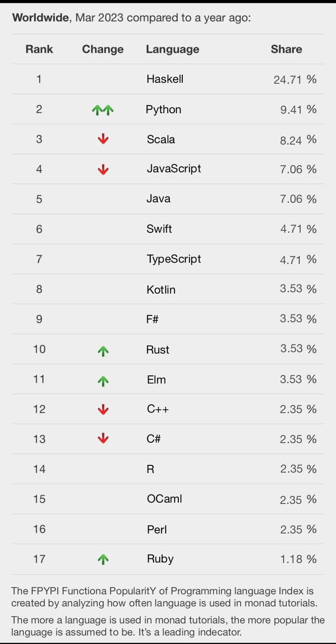Select the TypeScript language entry
Viewport: 336px width, 644px height.
click(x=174, y=259)
